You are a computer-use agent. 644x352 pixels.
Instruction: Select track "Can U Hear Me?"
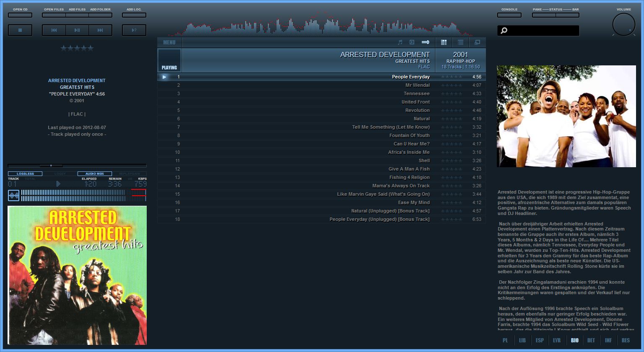coord(322,144)
